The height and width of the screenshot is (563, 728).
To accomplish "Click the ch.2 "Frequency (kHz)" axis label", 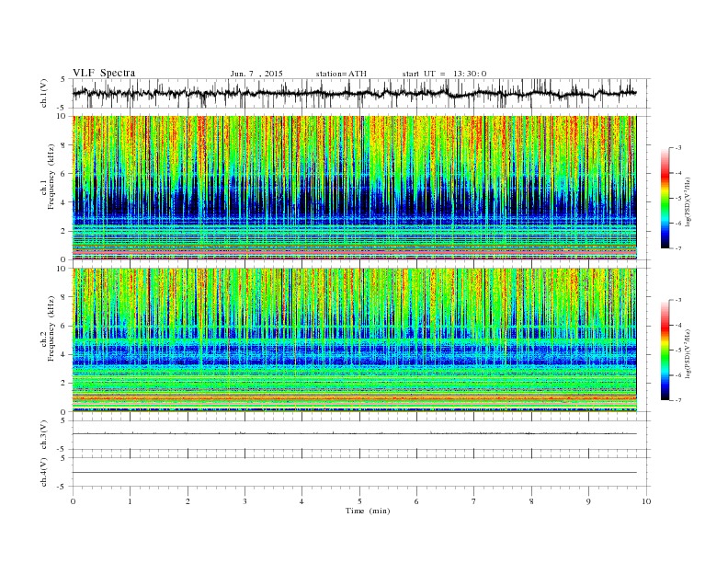I will pyautogui.click(x=51, y=327).
